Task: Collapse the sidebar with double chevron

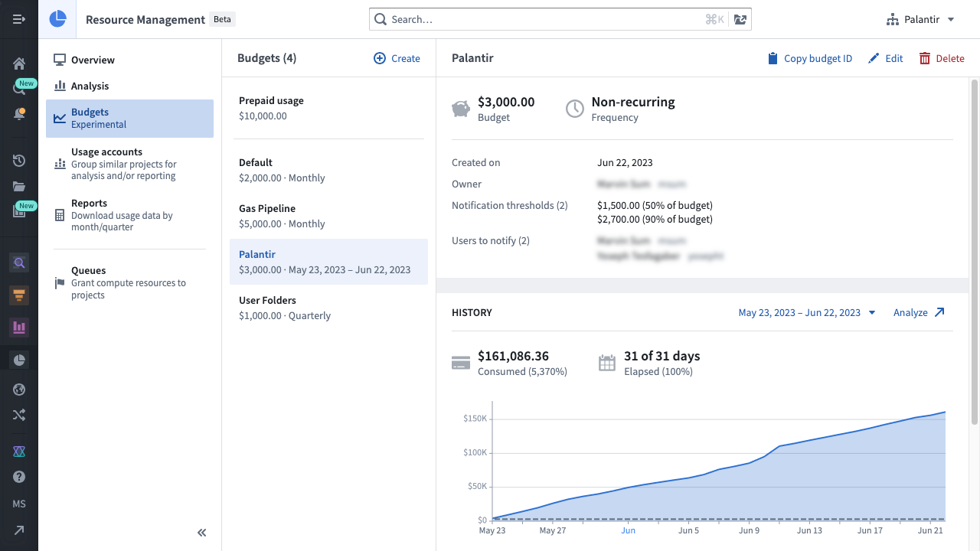Action: point(202,533)
